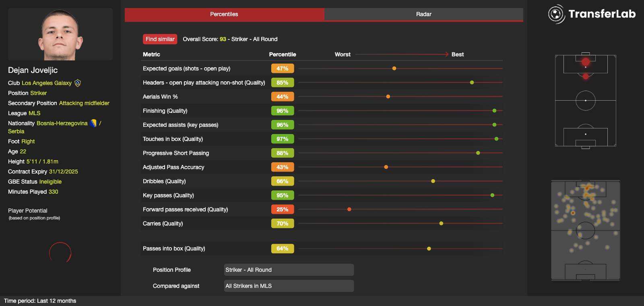Click the 85% Headers percentile badge
The width and height of the screenshot is (644, 306).
point(283,83)
